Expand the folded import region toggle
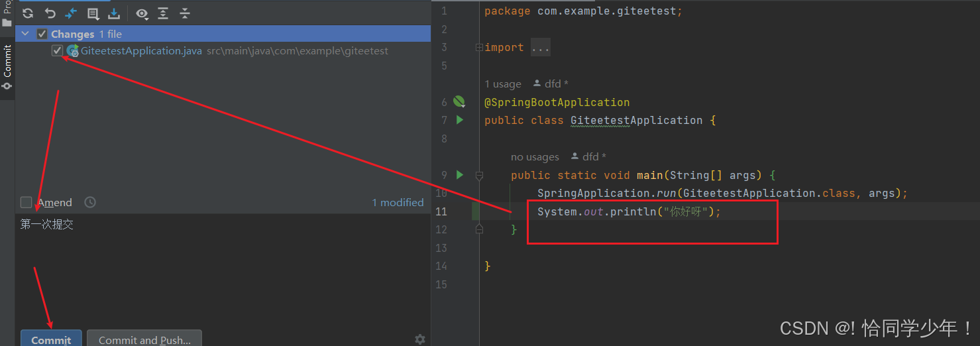 click(479, 47)
